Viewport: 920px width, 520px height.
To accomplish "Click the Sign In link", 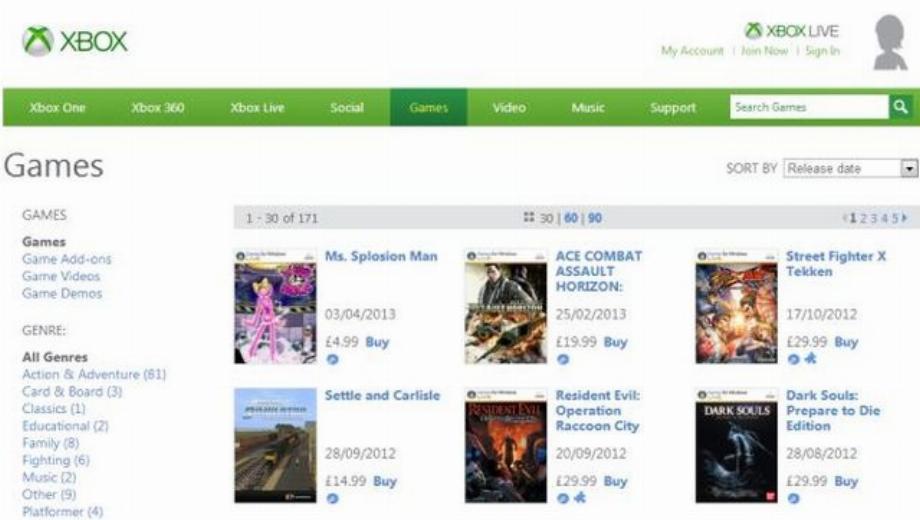I will 822,51.
